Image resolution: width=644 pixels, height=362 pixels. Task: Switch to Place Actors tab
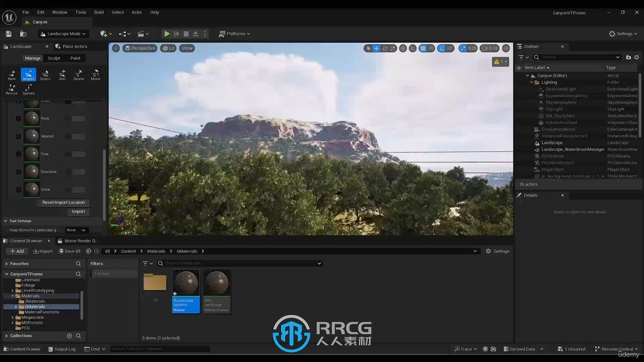[71, 46]
